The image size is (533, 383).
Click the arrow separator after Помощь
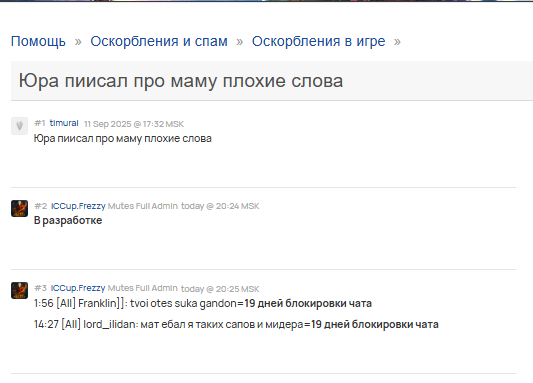[78, 42]
